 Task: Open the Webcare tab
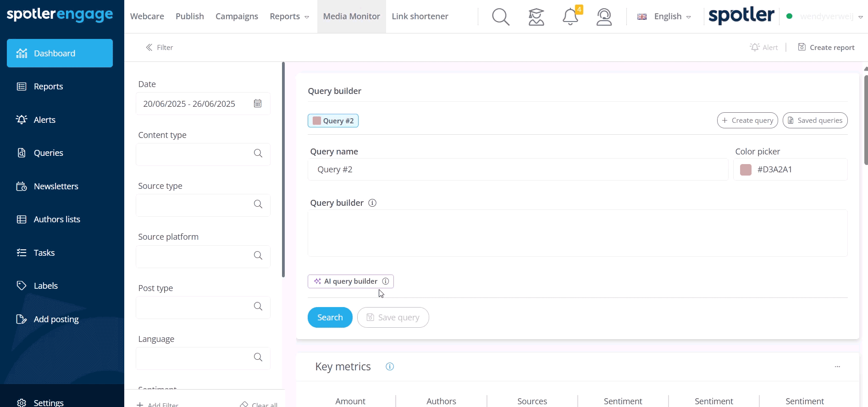[147, 16]
